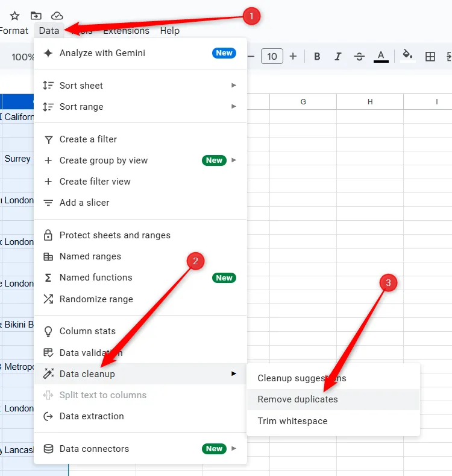Screen dimensions: 452x476
Task: Click the font size input field
Action: pos(272,57)
